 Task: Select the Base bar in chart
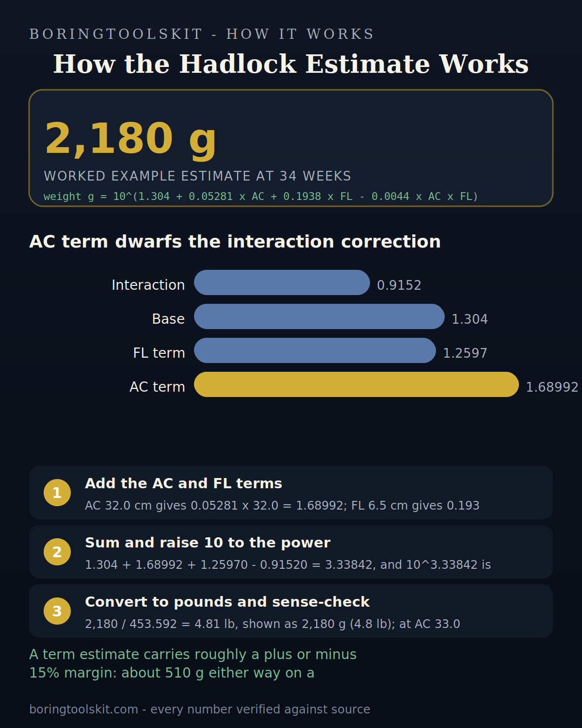point(319,316)
